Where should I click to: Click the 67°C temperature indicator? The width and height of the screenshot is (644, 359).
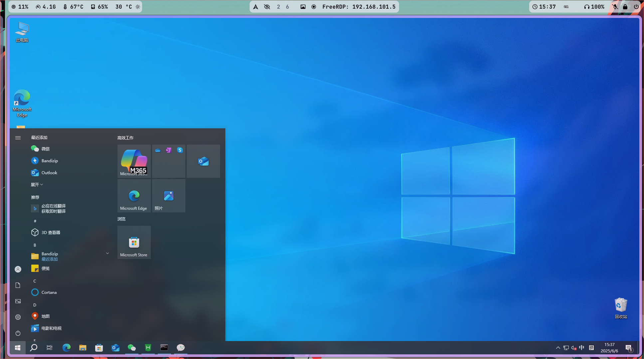[73, 7]
